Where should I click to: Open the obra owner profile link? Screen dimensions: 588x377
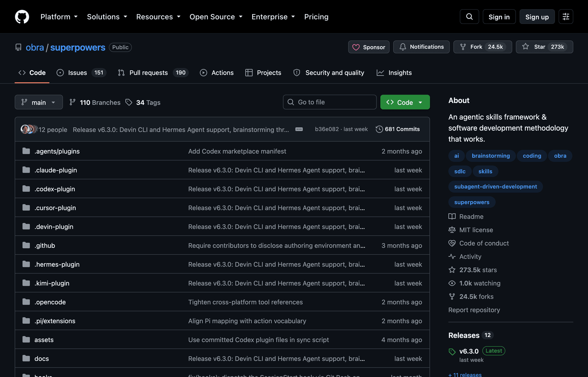(x=35, y=47)
